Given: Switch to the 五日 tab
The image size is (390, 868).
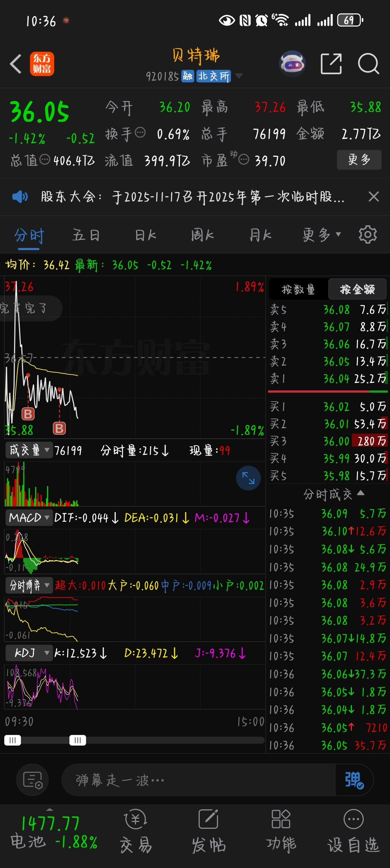Looking at the screenshot, I should tap(86, 235).
